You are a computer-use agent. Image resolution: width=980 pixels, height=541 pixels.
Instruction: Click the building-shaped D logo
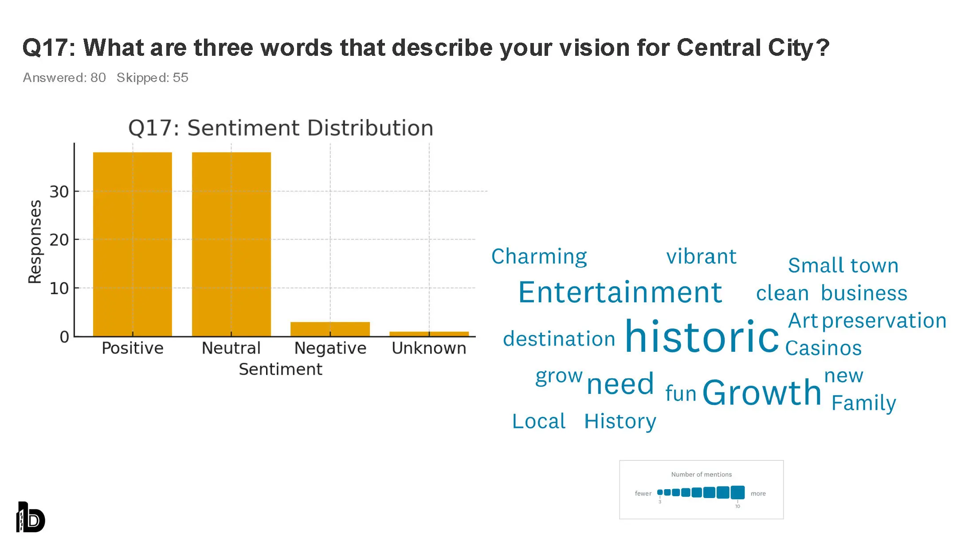click(x=31, y=517)
